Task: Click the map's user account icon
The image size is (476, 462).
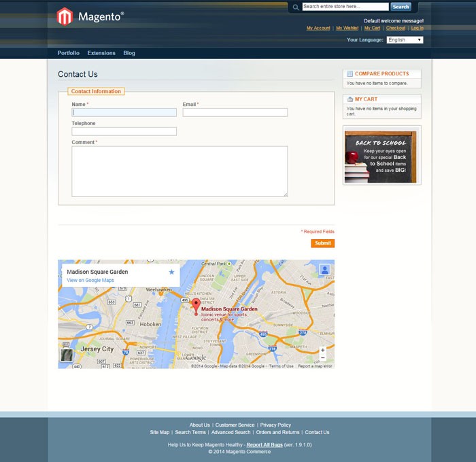Action: (x=324, y=269)
